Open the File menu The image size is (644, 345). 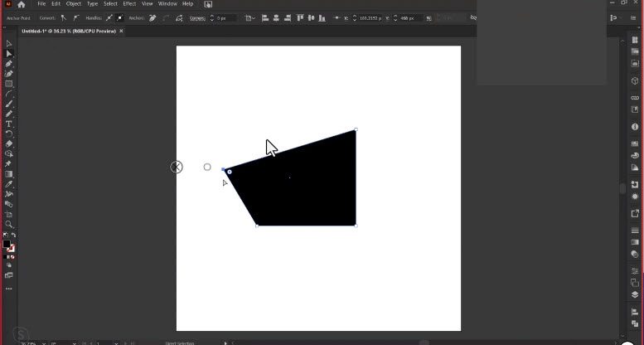41,3
